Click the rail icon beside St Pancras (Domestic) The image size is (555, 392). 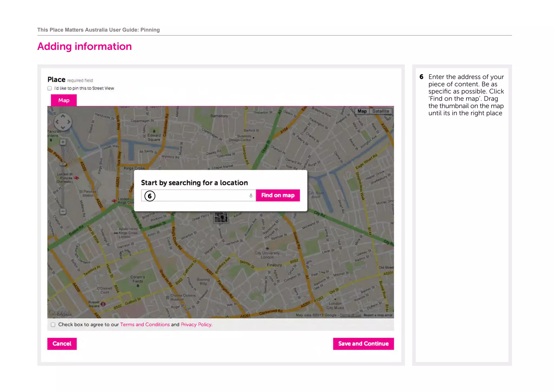click(x=77, y=178)
